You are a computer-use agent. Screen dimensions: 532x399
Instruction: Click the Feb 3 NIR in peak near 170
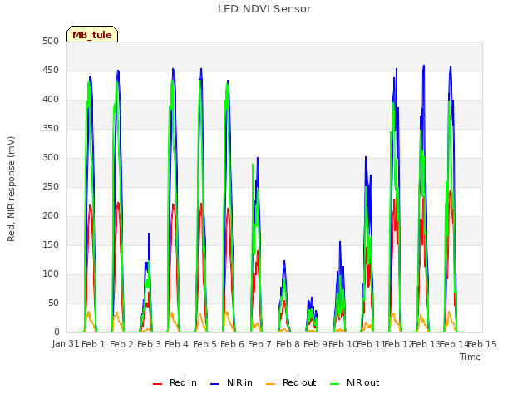click(x=149, y=234)
